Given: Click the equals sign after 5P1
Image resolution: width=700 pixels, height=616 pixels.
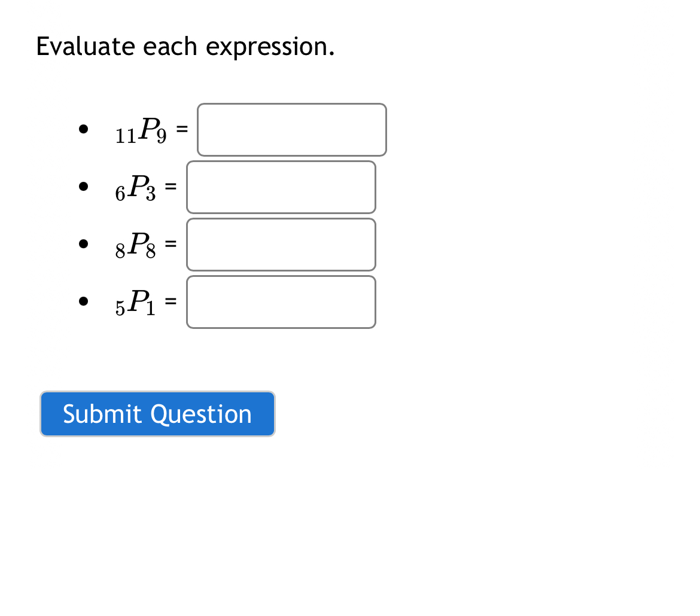Looking at the screenshot, I should click(172, 301).
